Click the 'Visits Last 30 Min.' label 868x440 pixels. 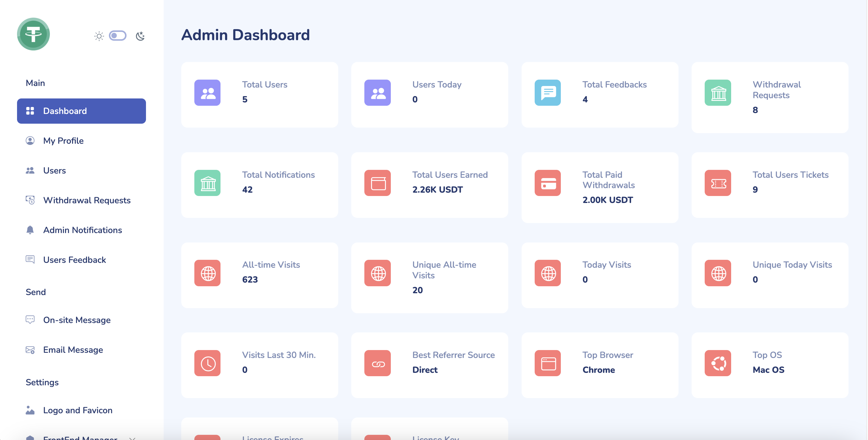279,355
